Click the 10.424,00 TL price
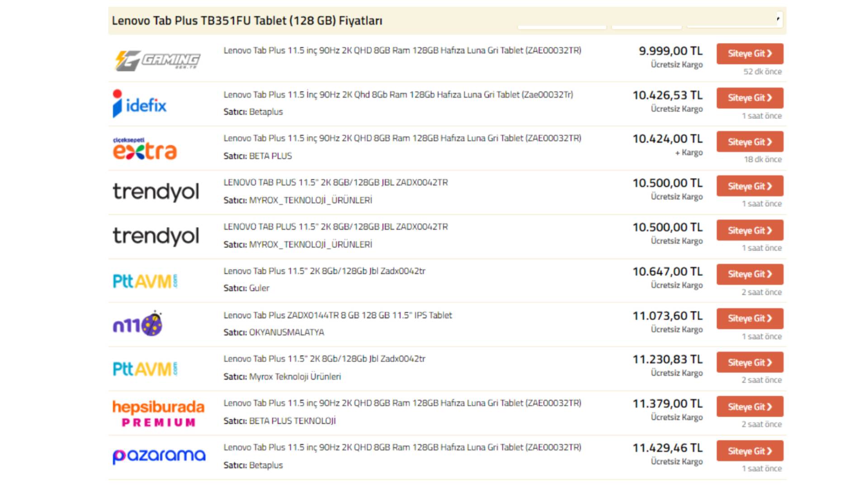 pyautogui.click(x=668, y=139)
